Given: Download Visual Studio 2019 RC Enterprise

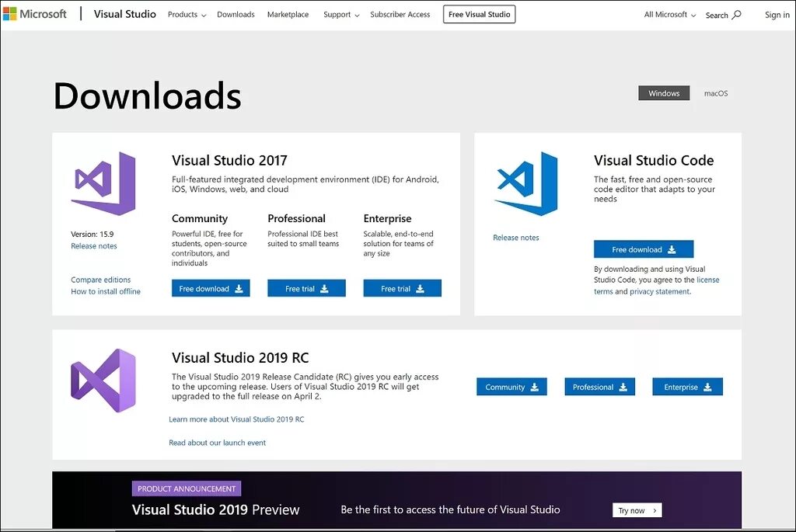Looking at the screenshot, I should (x=687, y=387).
